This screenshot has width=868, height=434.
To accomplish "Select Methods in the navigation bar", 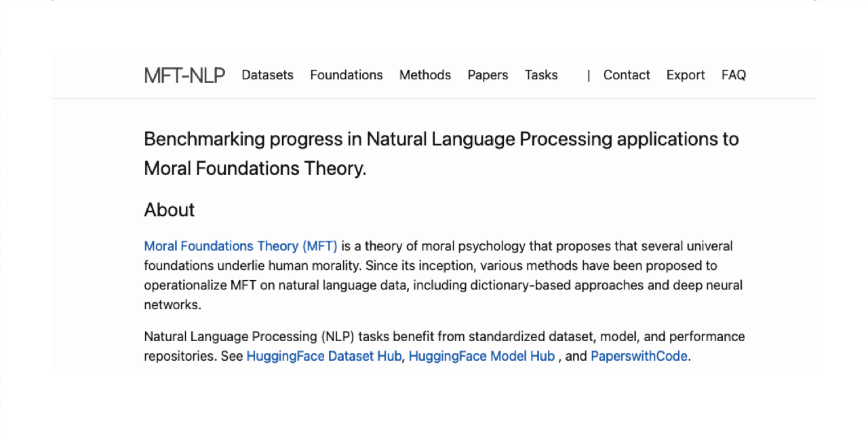I will point(425,75).
